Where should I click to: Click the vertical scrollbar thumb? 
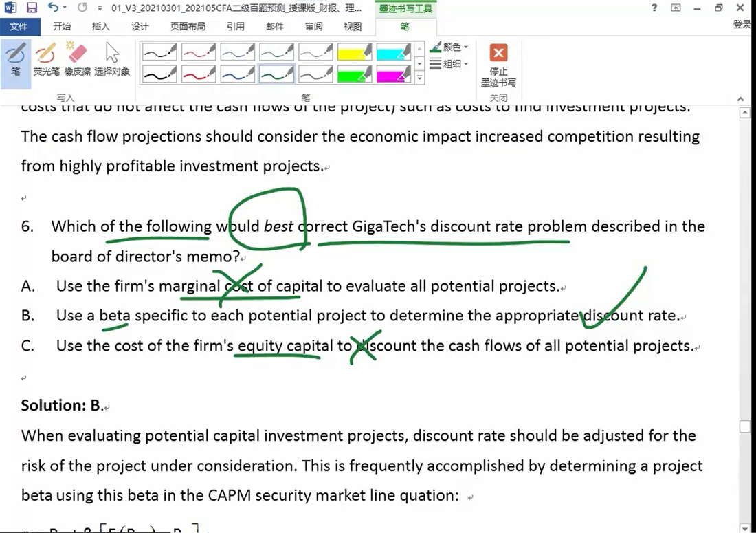point(745,426)
